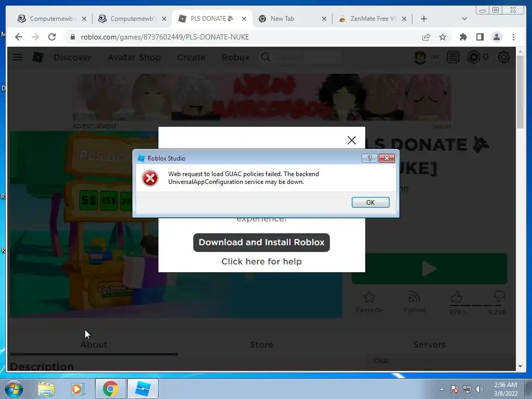Click the browser forward arrow
The image size is (532, 399).
click(x=35, y=37)
